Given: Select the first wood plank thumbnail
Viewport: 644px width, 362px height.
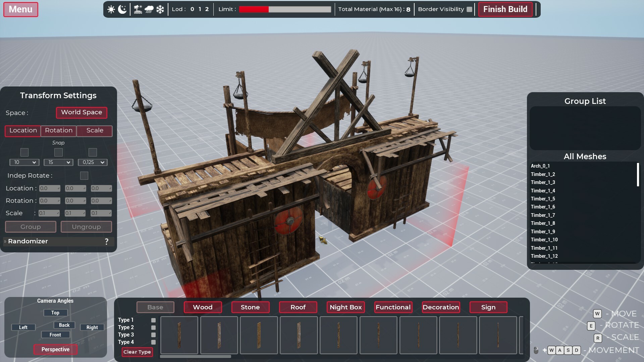Looking at the screenshot, I should tap(179, 335).
